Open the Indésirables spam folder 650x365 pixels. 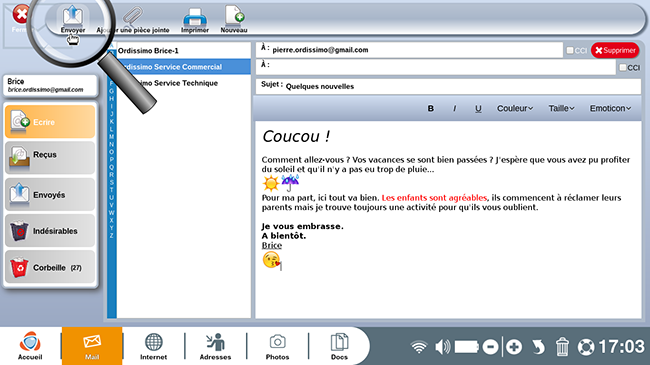[x=50, y=231]
